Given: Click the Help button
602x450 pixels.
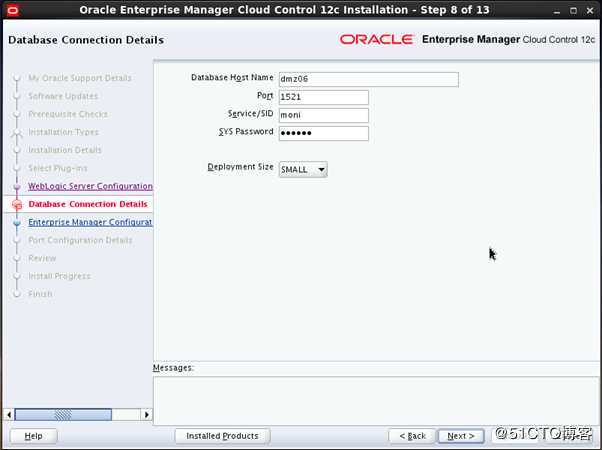Looking at the screenshot, I should (33, 436).
